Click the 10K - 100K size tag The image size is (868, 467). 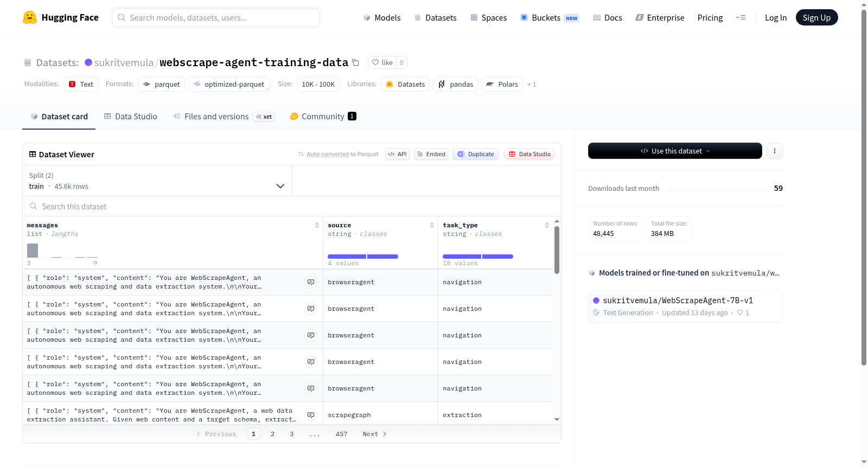tap(318, 84)
